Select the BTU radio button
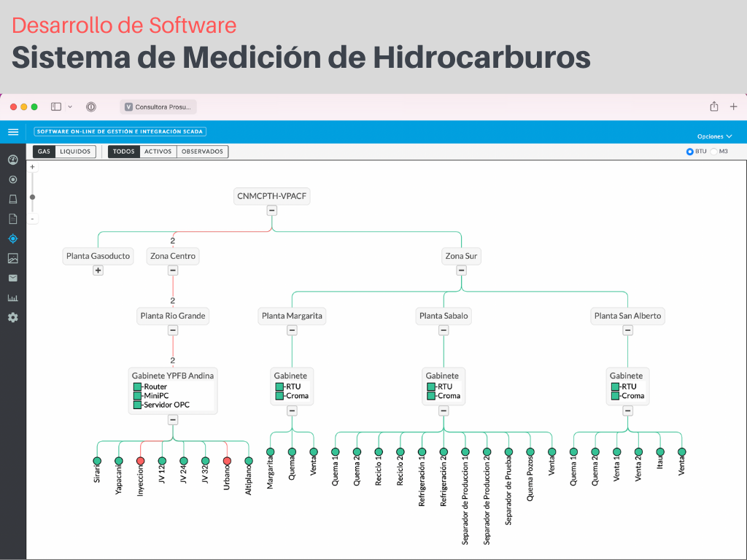Viewport: 747px width, 560px height. [689, 152]
